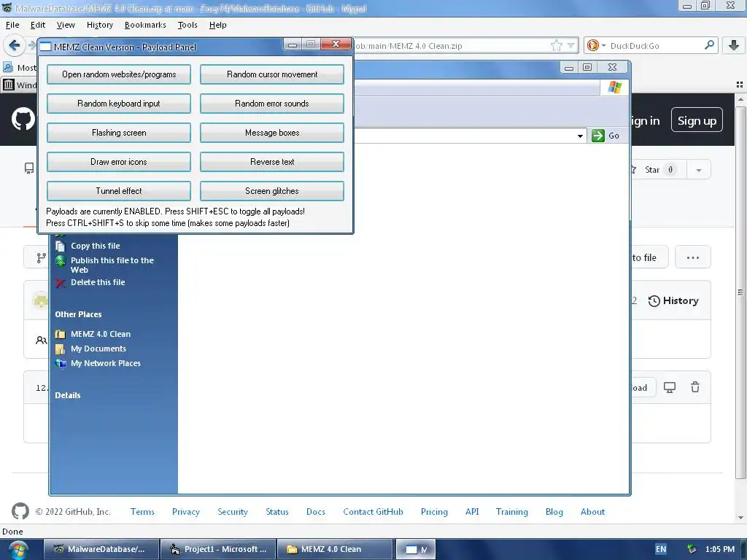
Task: Switch to MEMZ 4.0 Clean taskbar folder
Action: pos(334,549)
